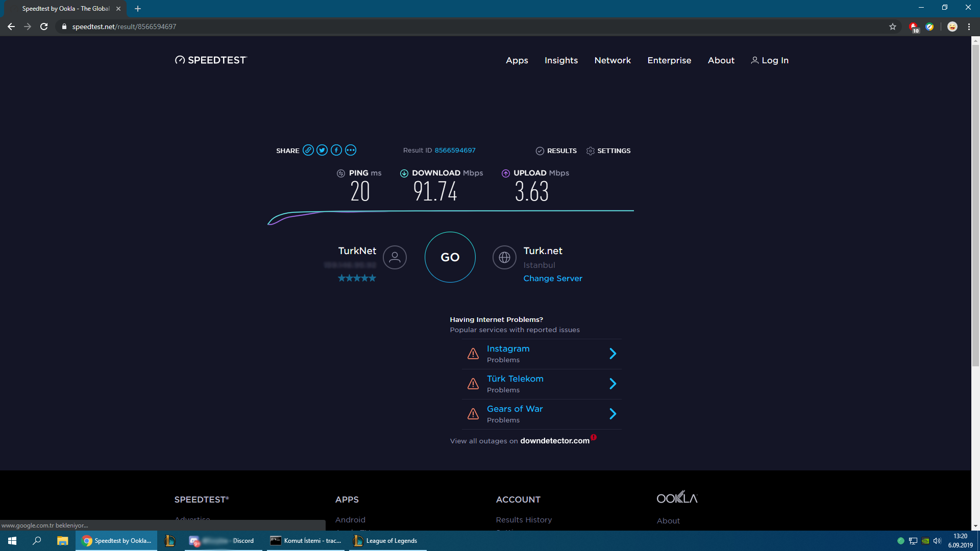This screenshot has height=551, width=980.
Task: Open the red extension icon with badge
Action: pos(914,27)
